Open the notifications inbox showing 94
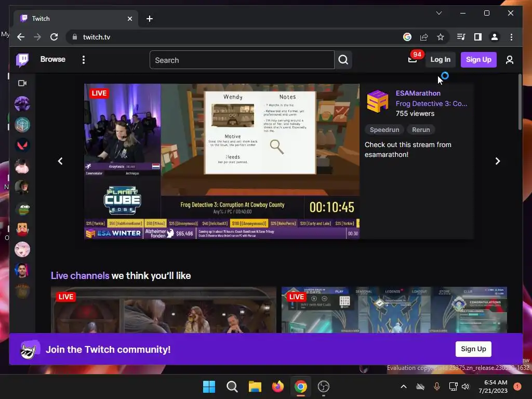532x399 pixels. click(413, 59)
